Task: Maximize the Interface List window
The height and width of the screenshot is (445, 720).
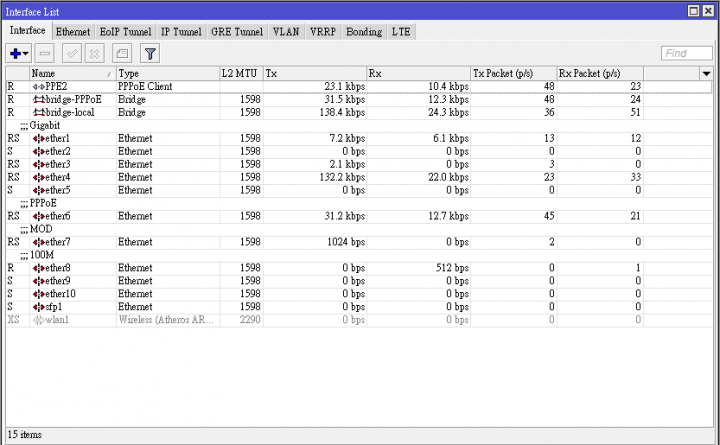Action: tap(694, 11)
